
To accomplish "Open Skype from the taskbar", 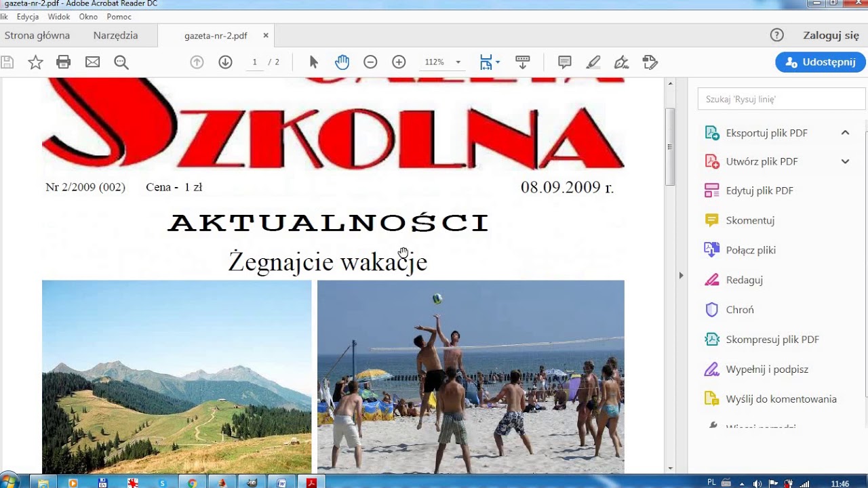I will click(x=163, y=483).
